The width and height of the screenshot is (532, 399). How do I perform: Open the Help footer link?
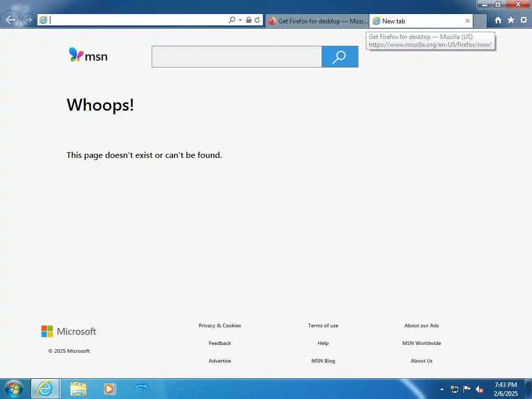[323, 343]
